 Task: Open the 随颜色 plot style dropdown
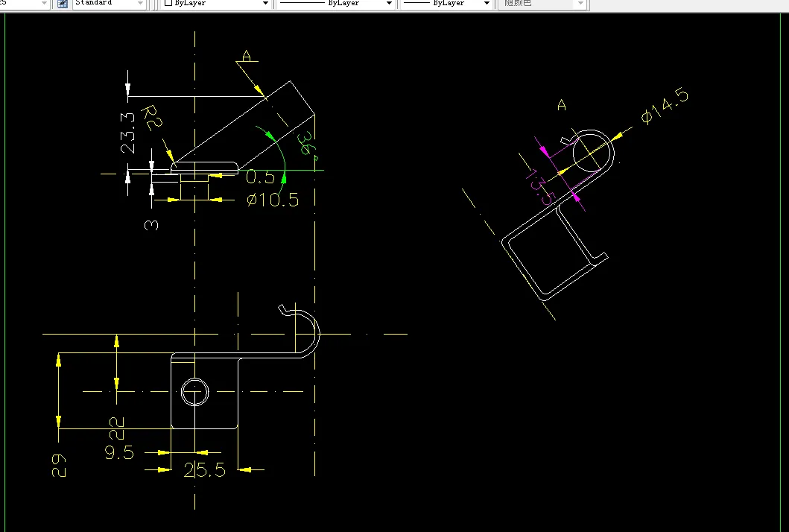pyautogui.click(x=542, y=4)
